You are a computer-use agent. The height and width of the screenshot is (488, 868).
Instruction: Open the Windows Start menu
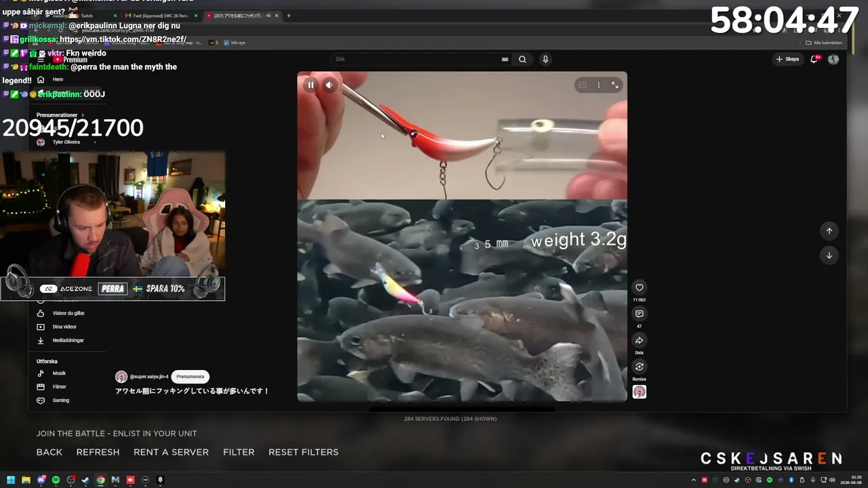coord(12,480)
